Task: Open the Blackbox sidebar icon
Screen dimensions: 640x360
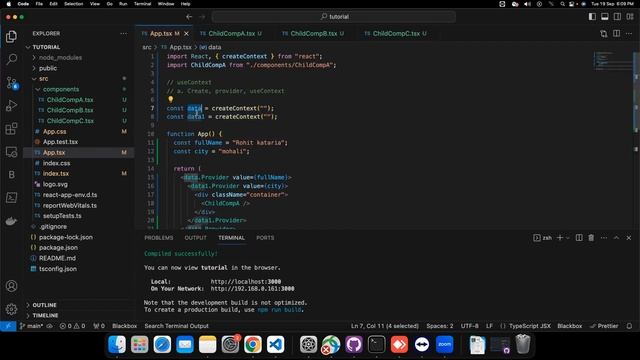Action: (11, 175)
